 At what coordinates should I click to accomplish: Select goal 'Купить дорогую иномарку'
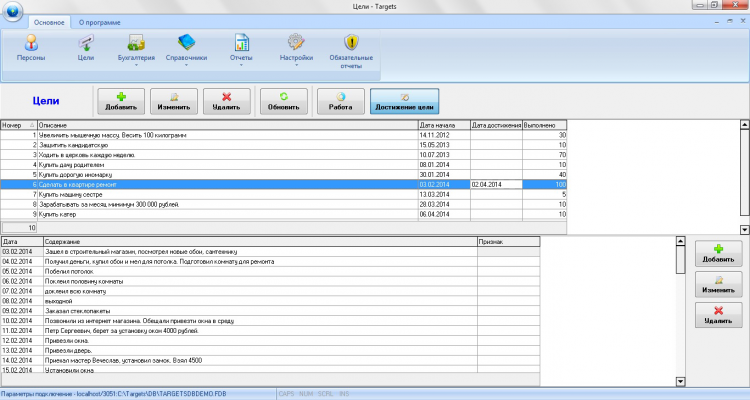(x=283, y=175)
